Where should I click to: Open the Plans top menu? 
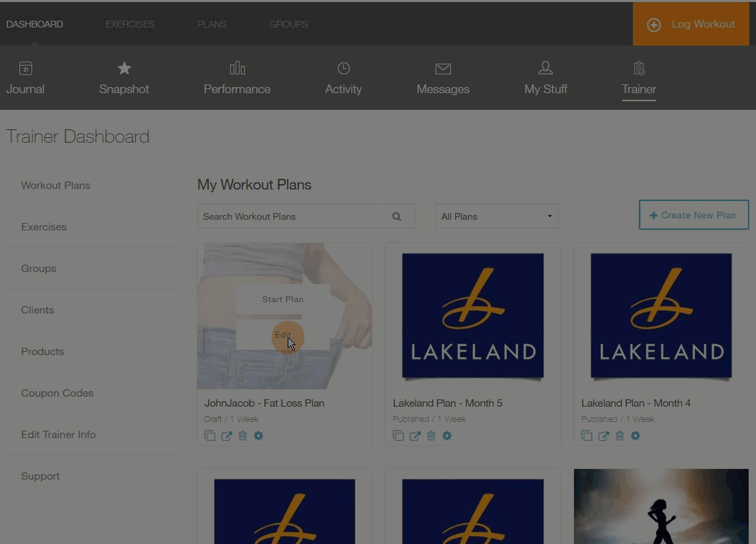212,24
